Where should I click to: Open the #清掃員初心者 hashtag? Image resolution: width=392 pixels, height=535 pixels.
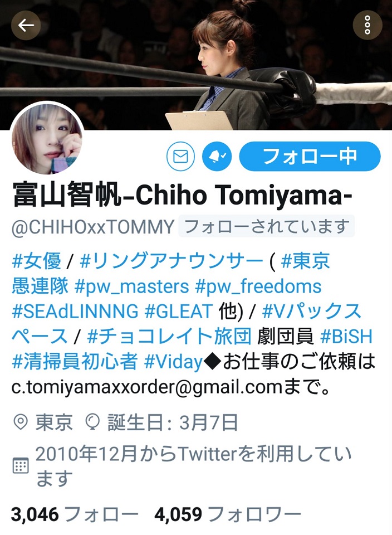pyautogui.click(x=75, y=362)
